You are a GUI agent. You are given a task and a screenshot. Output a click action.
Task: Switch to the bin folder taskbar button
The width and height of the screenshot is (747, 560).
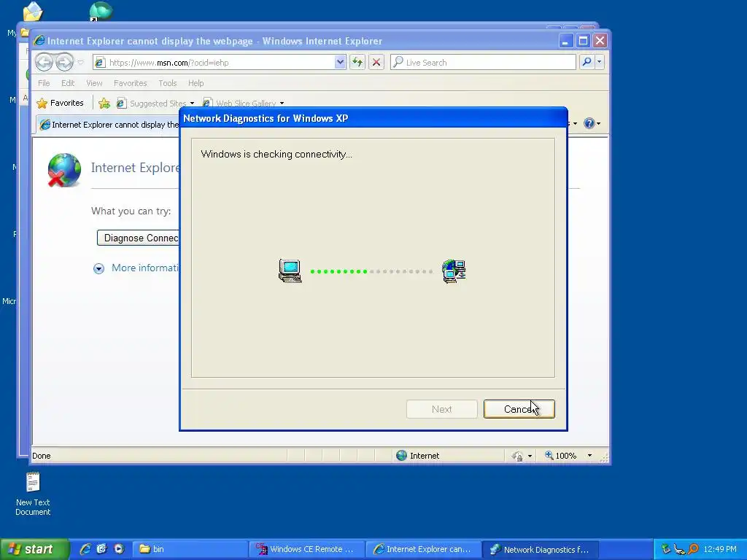190,549
